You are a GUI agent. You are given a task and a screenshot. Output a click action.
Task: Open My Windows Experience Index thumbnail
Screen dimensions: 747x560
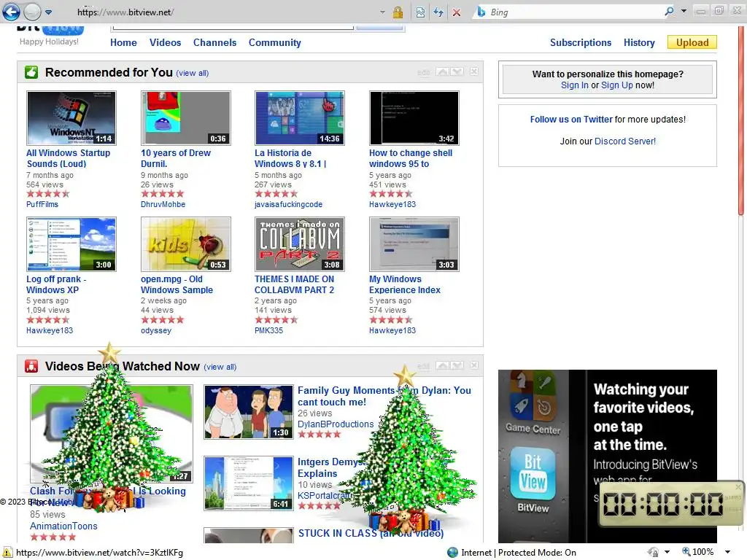click(x=414, y=244)
